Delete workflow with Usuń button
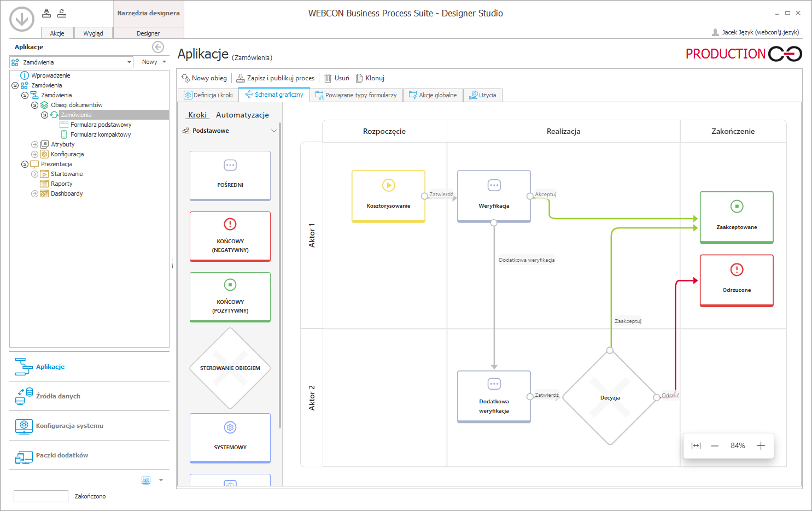Viewport: 812px width, 511px height. [x=337, y=78]
